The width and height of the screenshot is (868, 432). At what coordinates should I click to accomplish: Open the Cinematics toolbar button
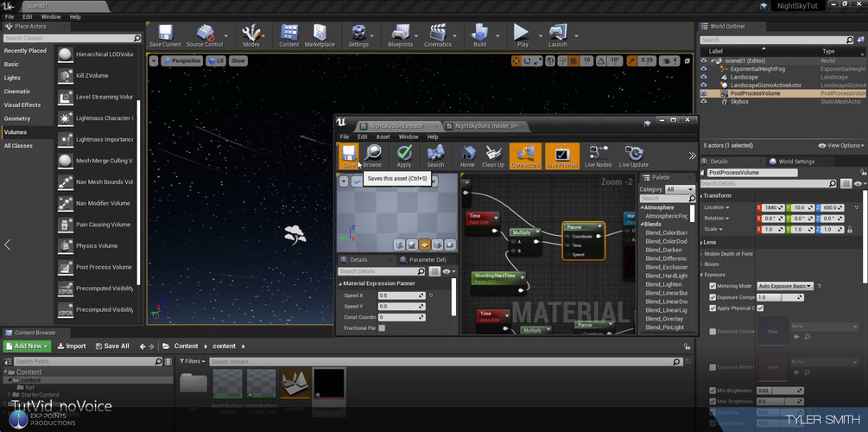[x=438, y=36]
